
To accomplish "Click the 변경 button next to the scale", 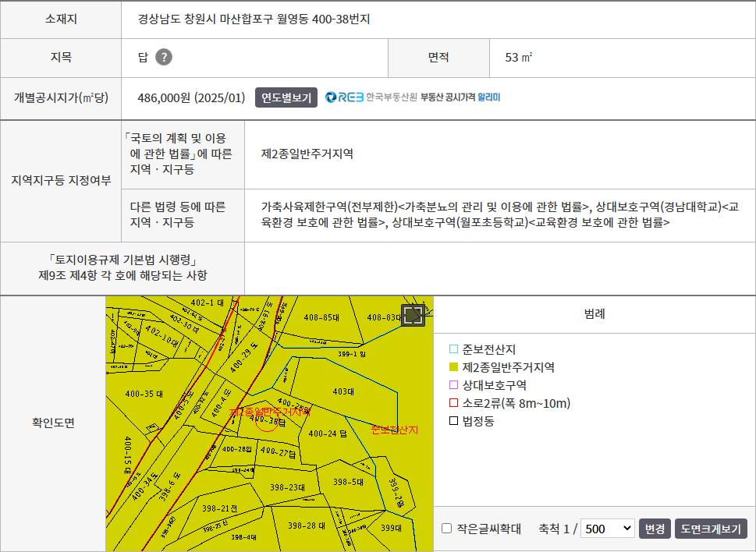I will (655, 529).
